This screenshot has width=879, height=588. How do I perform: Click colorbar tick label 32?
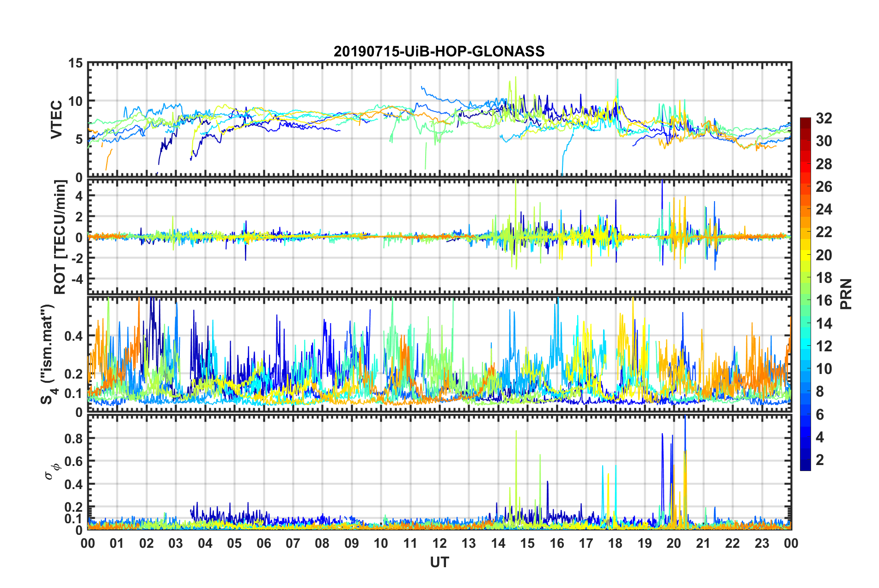pos(824,118)
